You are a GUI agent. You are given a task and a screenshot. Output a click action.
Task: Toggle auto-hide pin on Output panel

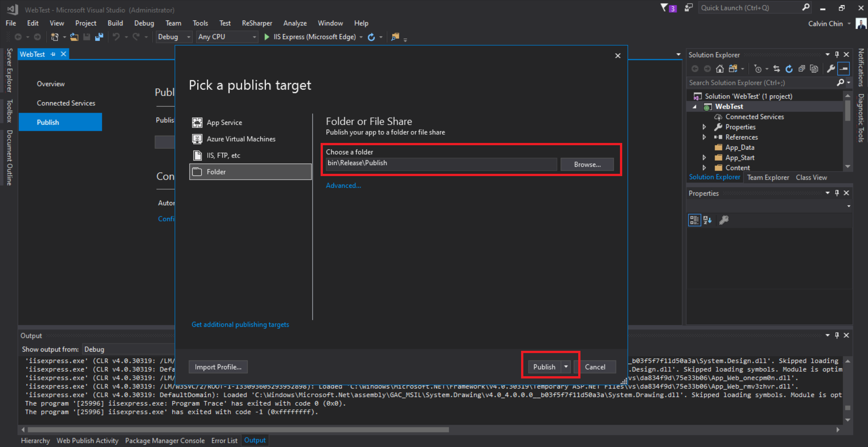[837, 335]
